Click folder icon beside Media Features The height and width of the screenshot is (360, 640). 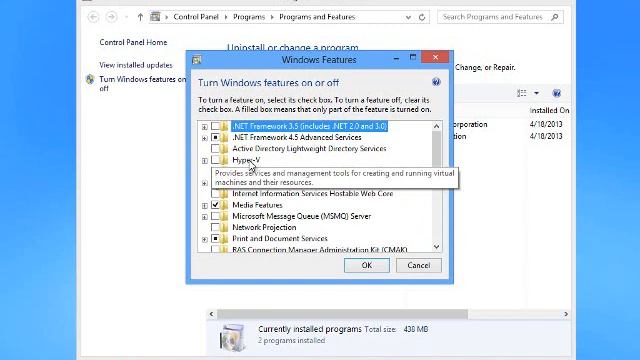(x=224, y=205)
